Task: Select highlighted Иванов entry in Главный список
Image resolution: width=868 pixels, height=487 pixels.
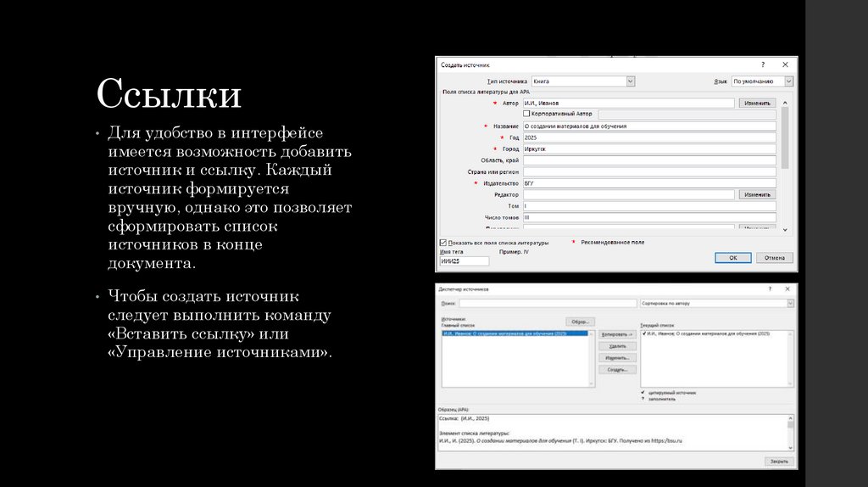Action: [515, 333]
